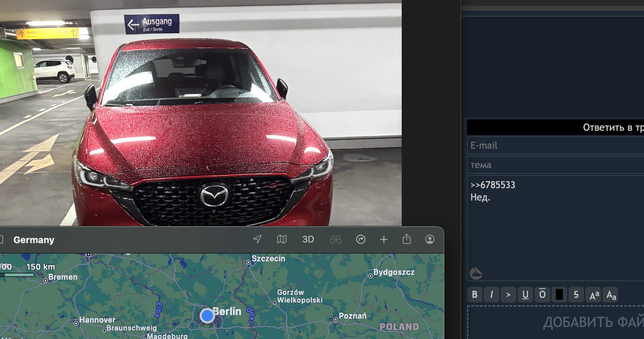Apply underline formatting with the U button
Viewport: 644px width, 339px height.
point(525,295)
